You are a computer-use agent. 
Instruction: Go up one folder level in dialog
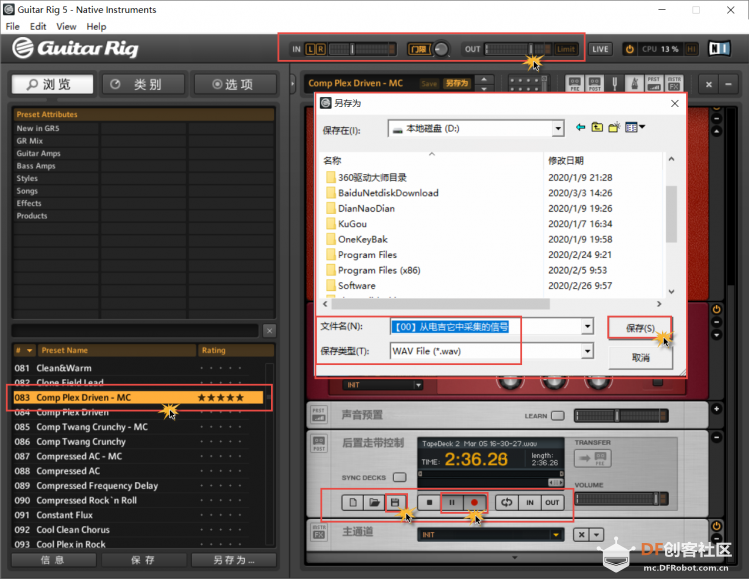pyautogui.click(x=597, y=127)
